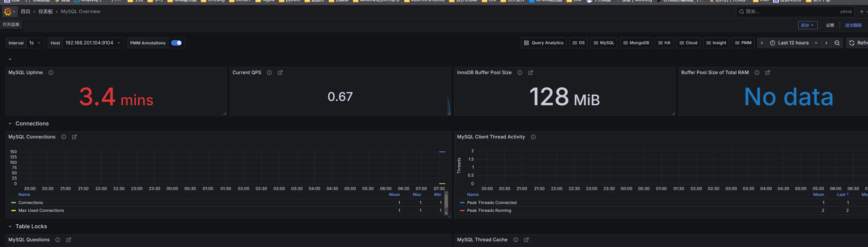Viewport: 868px width, 247px height.
Task: Open external link icon on Current QPS
Action: tap(280, 72)
